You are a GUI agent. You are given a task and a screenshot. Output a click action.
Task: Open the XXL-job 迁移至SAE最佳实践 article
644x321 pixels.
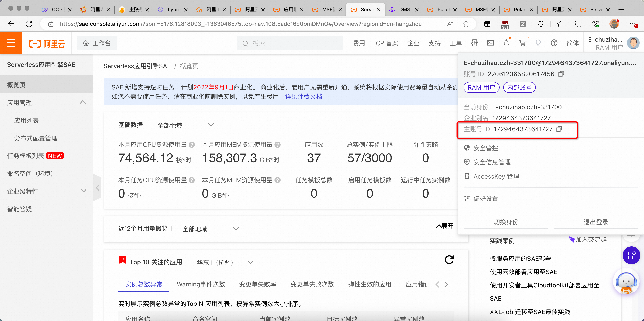[x=530, y=312]
